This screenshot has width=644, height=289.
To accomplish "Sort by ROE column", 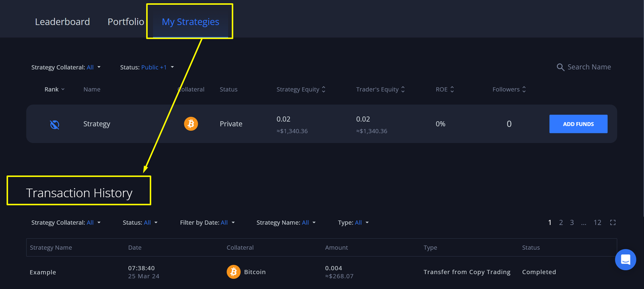I will 445,90.
